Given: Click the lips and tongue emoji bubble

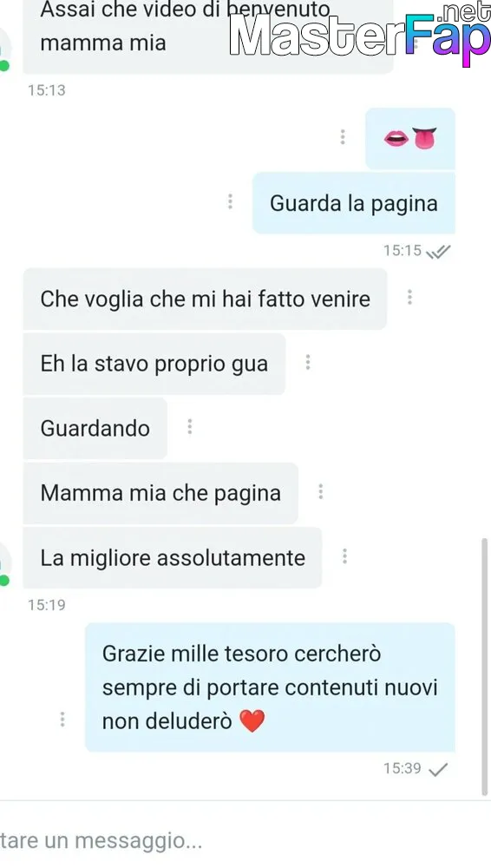Looking at the screenshot, I should pyautogui.click(x=410, y=138).
